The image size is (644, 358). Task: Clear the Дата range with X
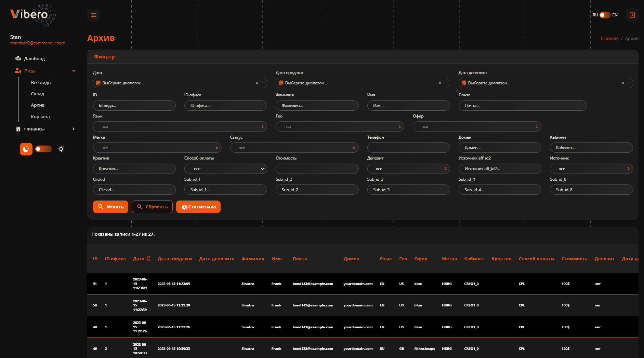tap(257, 83)
